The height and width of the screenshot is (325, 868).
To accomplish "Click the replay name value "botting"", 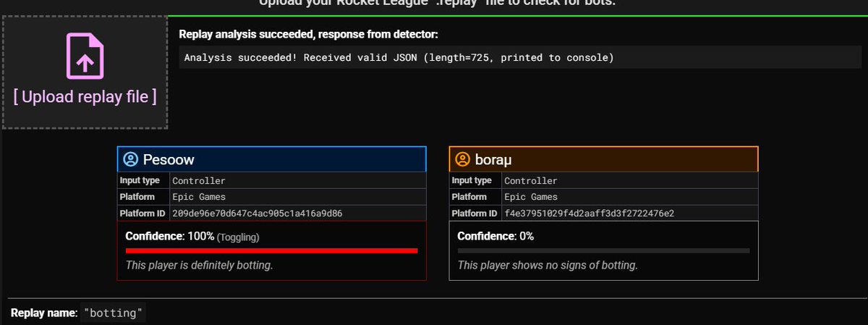I will [114, 313].
